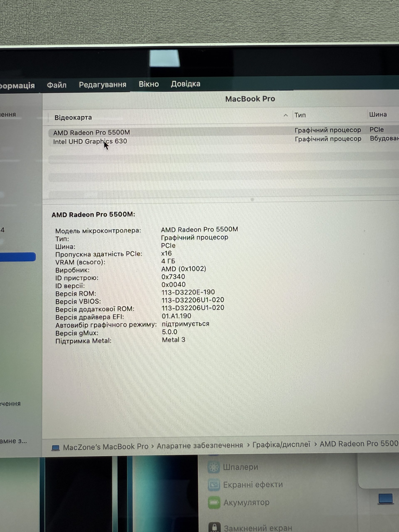The height and width of the screenshot is (532, 399).
Task: Click AMD Radeon Pro 5500 path bar item
Action: tap(359, 444)
